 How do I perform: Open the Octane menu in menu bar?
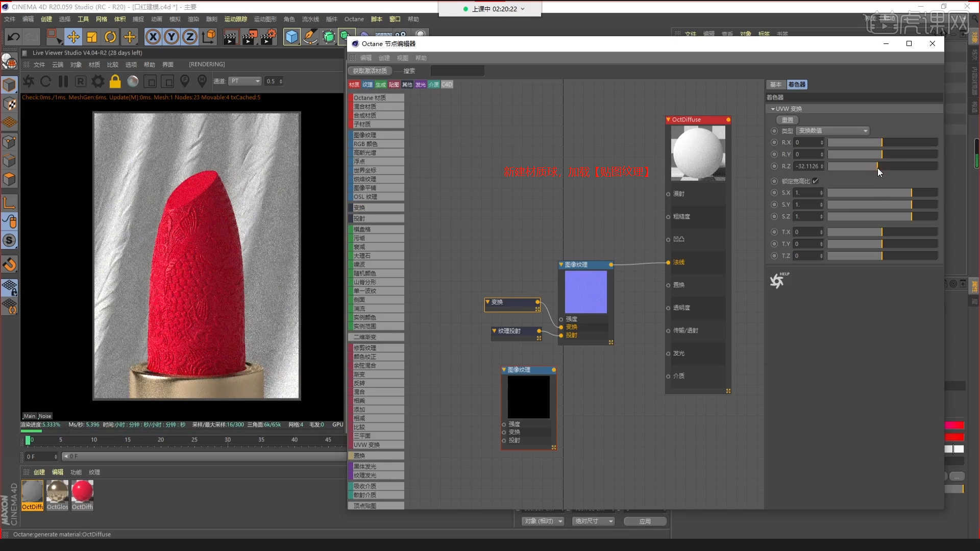pyautogui.click(x=354, y=19)
